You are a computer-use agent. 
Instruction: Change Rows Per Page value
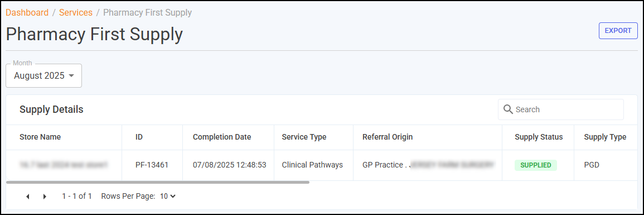point(168,197)
